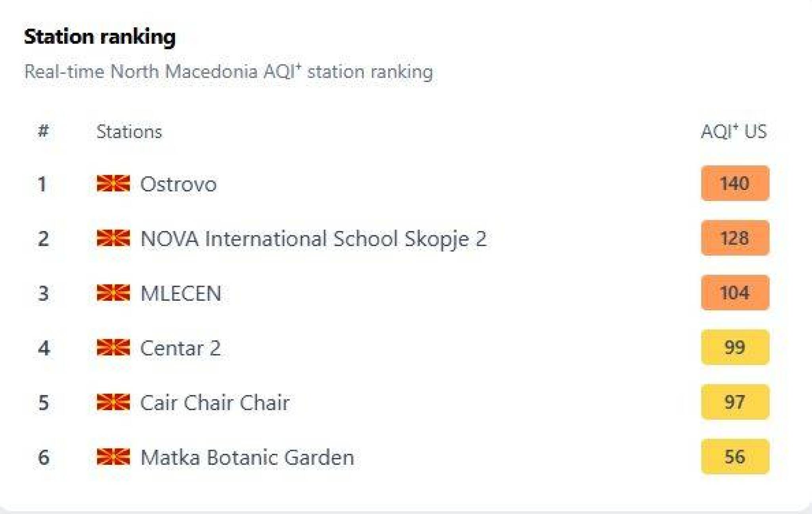
Task: Open the Centar 2 station page
Action: point(180,348)
